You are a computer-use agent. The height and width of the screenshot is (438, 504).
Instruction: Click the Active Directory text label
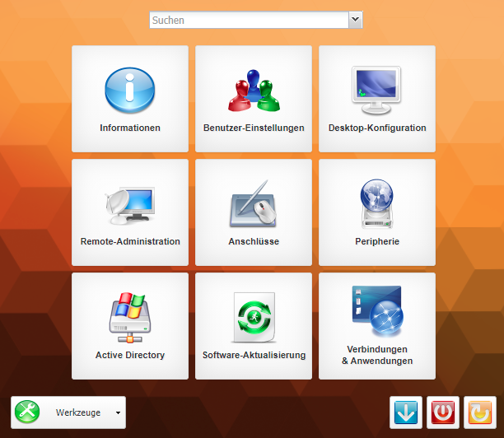pyautogui.click(x=130, y=356)
